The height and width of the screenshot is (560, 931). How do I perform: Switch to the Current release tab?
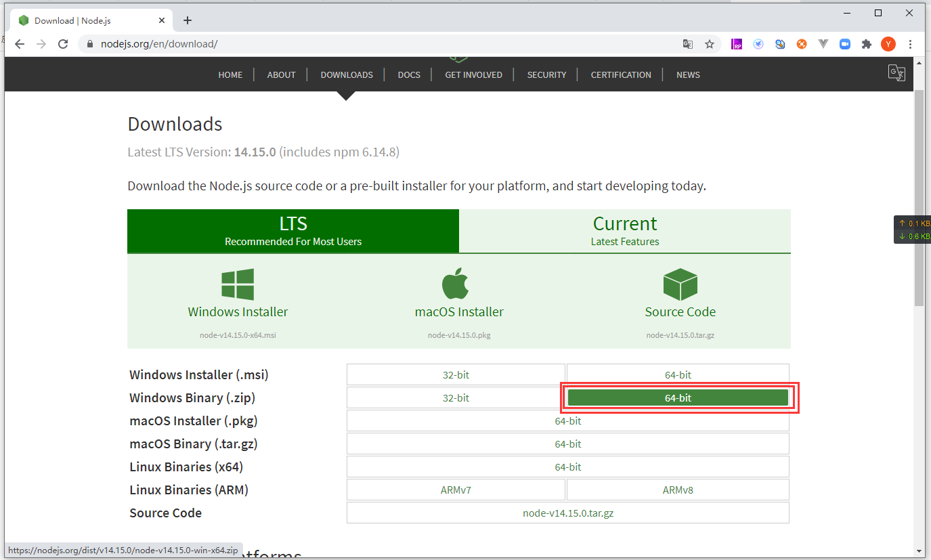pyautogui.click(x=625, y=231)
